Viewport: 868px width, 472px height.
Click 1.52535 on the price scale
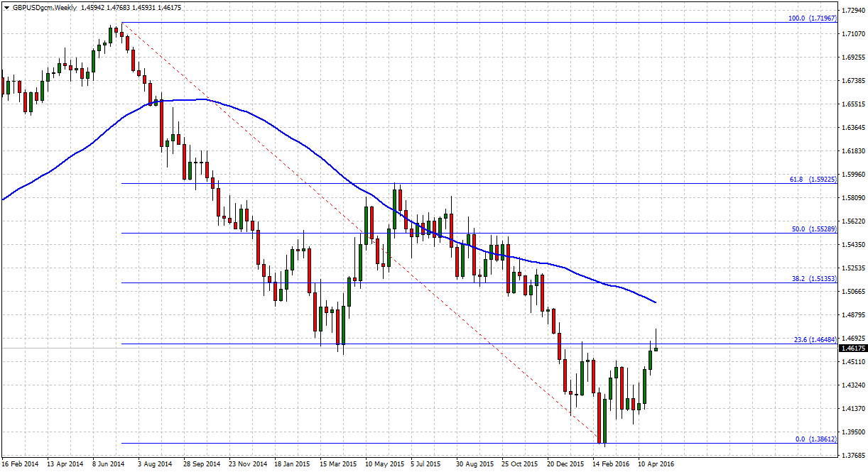(x=853, y=268)
